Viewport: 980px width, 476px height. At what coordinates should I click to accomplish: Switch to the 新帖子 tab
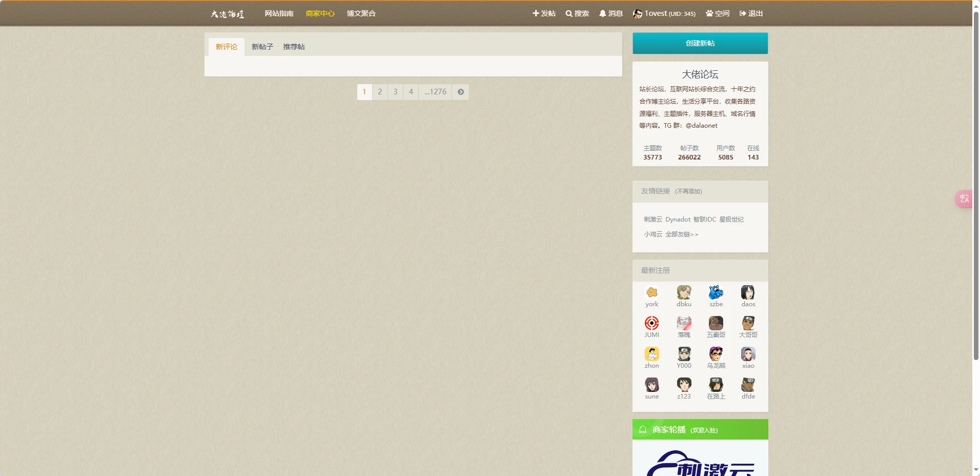262,47
